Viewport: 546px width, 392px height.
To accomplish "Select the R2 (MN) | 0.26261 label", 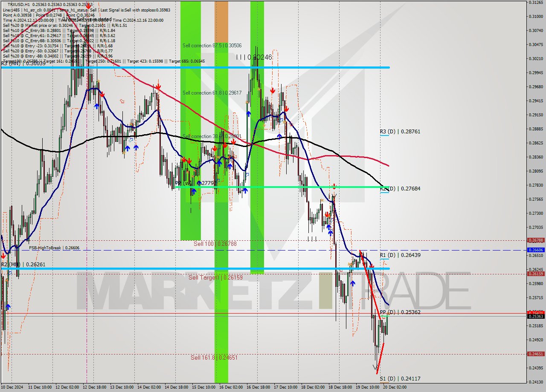I will [23, 265].
